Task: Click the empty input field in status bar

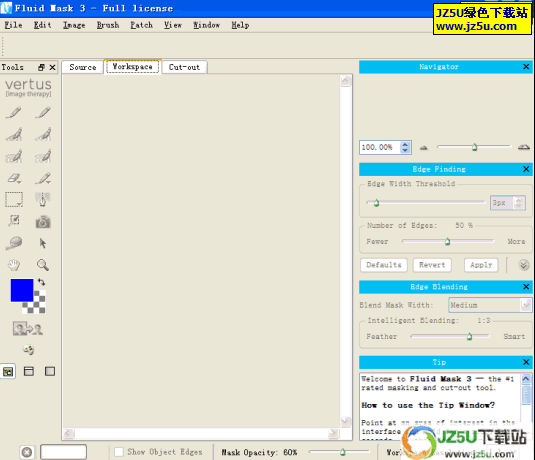Action: click(x=63, y=452)
